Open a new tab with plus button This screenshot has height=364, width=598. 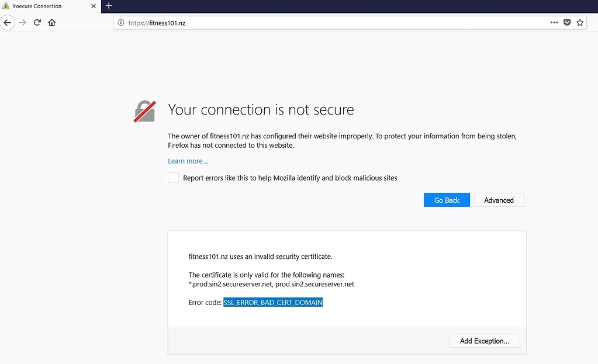click(x=109, y=6)
